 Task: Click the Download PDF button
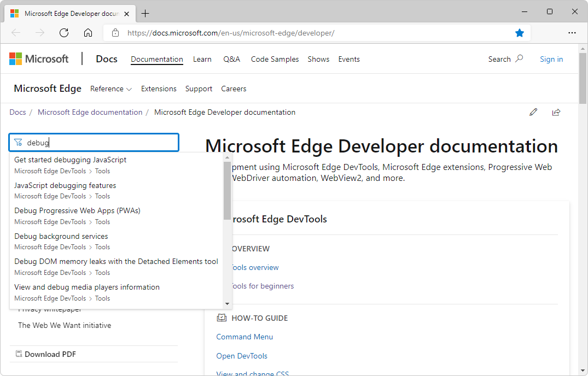pos(50,354)
